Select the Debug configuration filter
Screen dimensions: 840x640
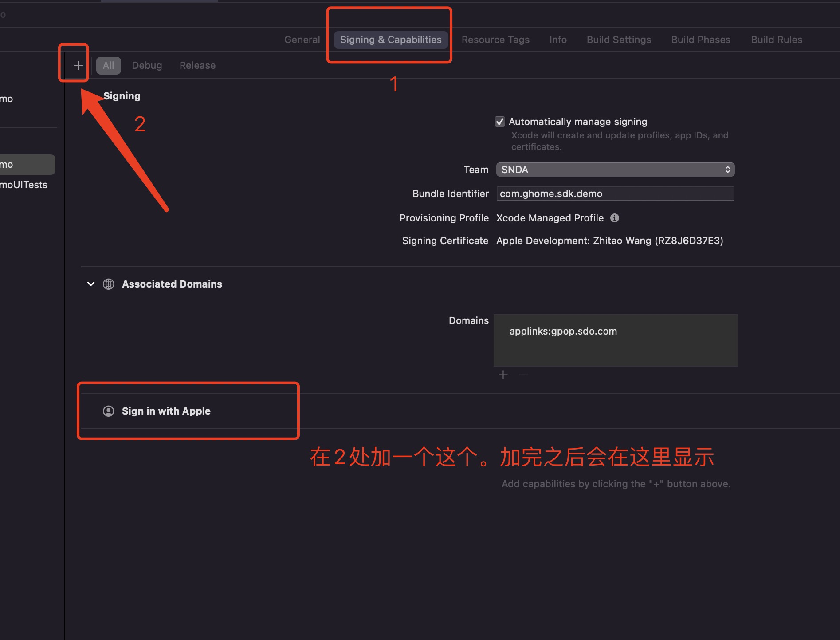(147, 65)
